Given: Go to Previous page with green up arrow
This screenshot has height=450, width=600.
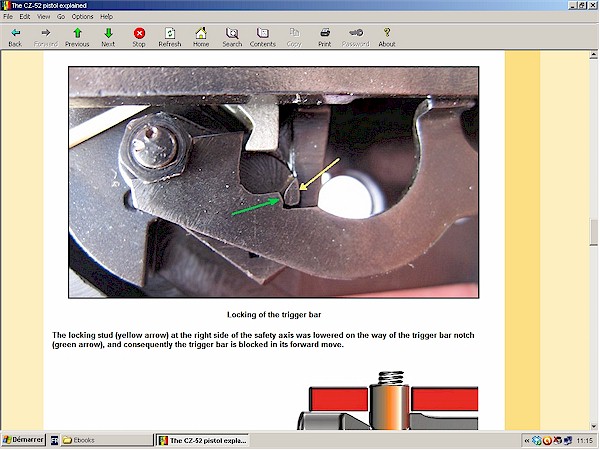Looking at the screenshot, I should pos(77,37).
